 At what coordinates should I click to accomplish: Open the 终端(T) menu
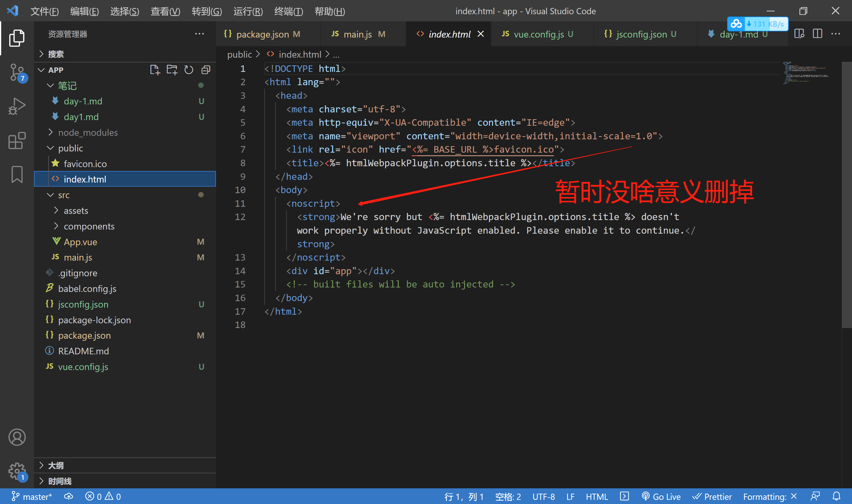click(288, 11)
